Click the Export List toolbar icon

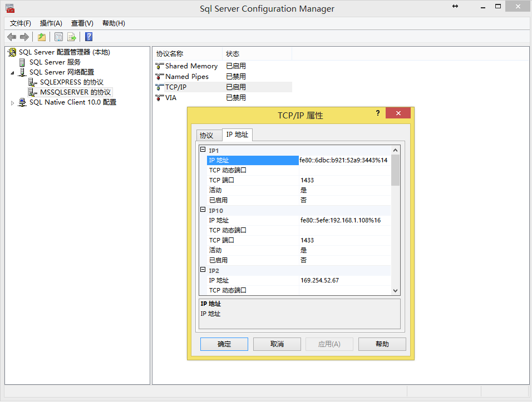coord(72,37)
